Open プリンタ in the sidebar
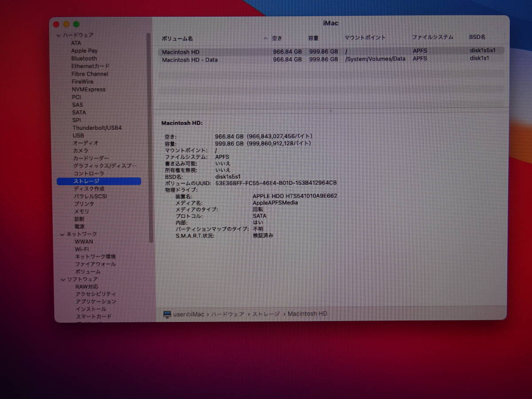 pyautogui.click(x=84, y=203)
